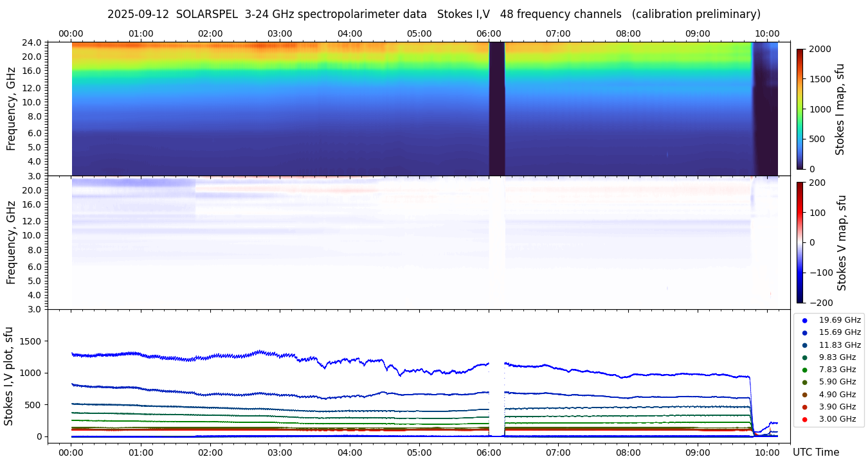
Task: Click the red 3.00 GHz legend dot
Action: 804,419
